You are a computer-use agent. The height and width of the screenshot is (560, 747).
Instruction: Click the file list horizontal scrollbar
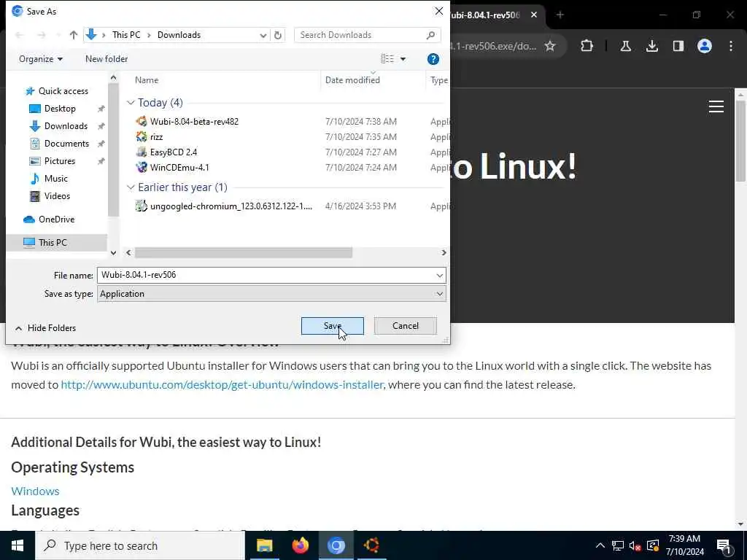(x=244, y=253)
